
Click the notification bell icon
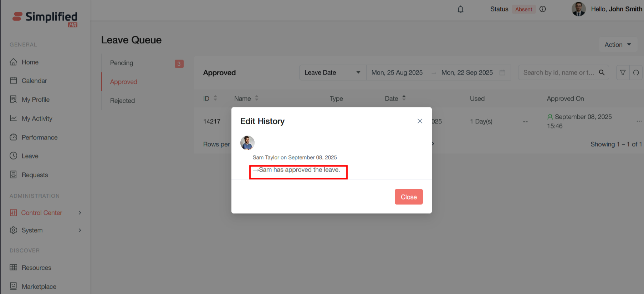(x=460, y=9)
